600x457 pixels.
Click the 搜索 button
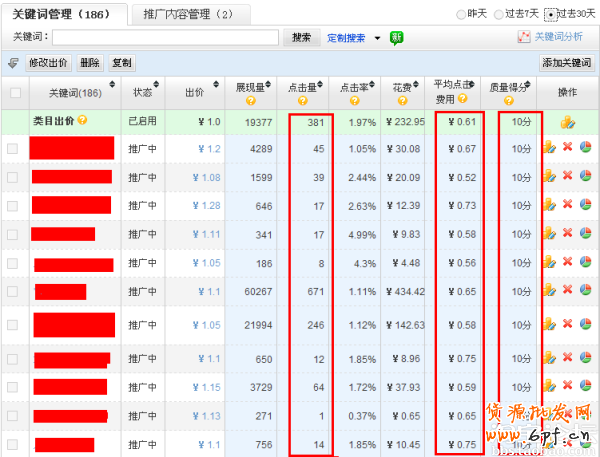(x=301, y=37)
